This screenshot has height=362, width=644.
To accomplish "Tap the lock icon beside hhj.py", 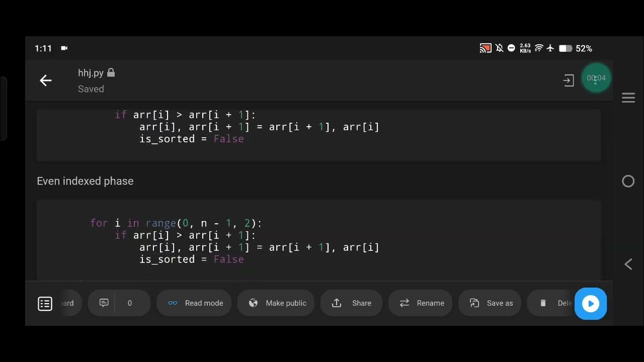I will tap(111, 73).
